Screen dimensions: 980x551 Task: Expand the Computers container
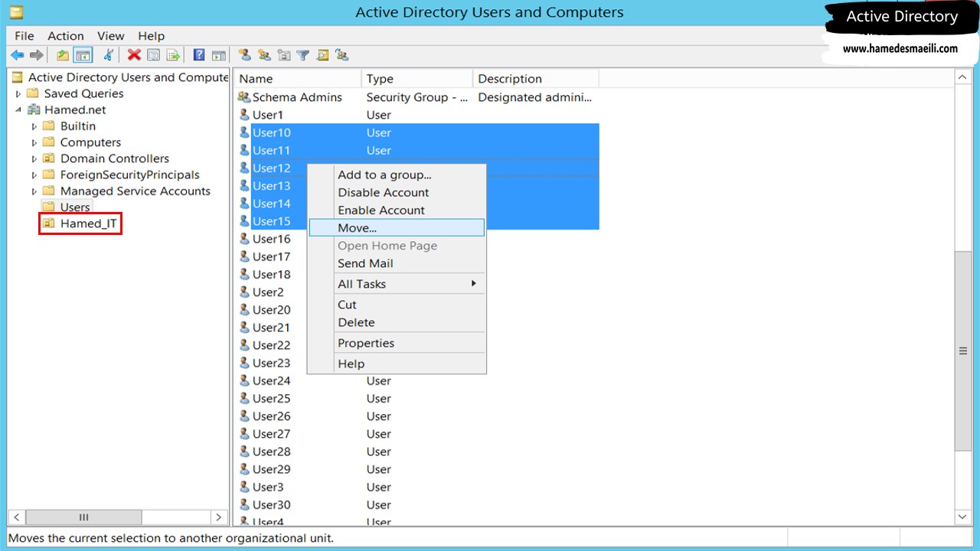(x=34, y=142)
